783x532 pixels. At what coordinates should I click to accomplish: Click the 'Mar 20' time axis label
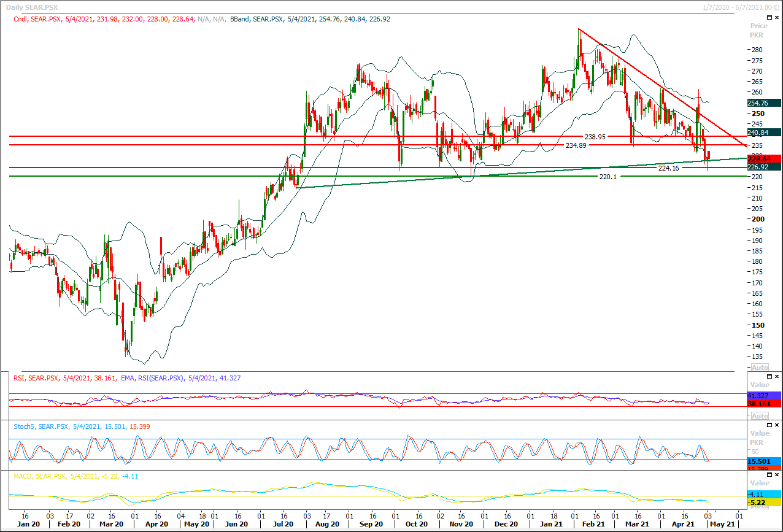(x=113, y=524)
